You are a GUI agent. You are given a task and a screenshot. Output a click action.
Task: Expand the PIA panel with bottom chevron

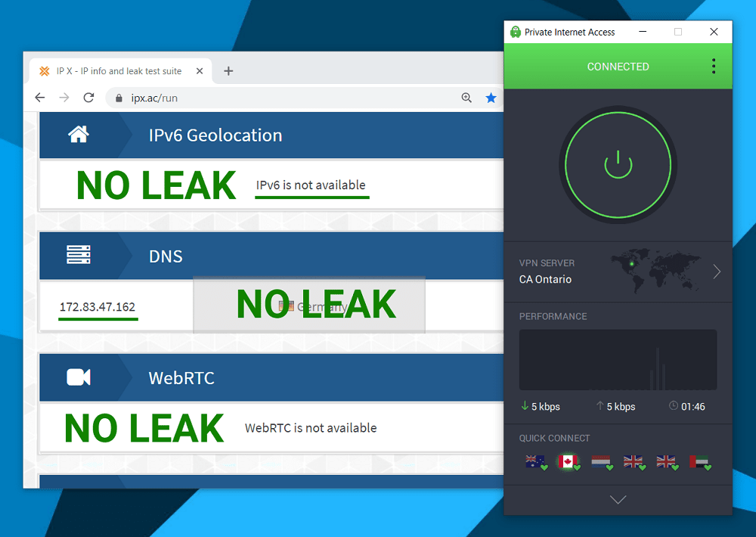pyautogui.click(x=618, y=499)
